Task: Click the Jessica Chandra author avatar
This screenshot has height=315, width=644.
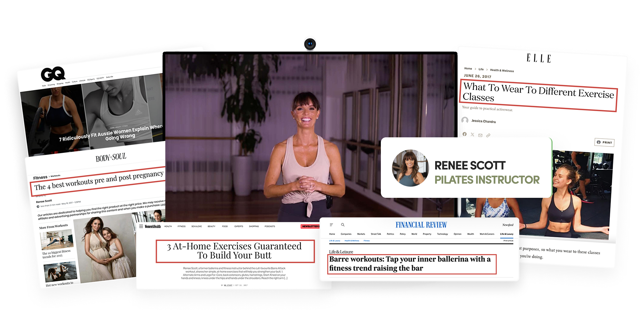Action: click(x=465, y=120)
